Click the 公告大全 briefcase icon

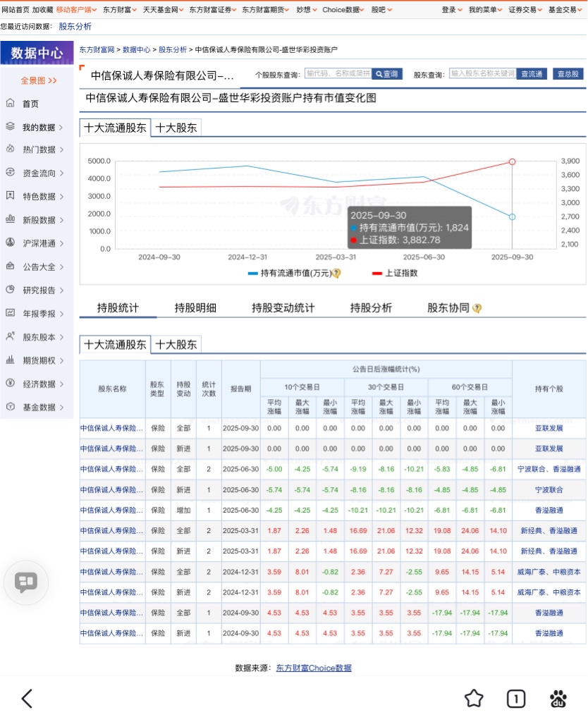(10, 266)
